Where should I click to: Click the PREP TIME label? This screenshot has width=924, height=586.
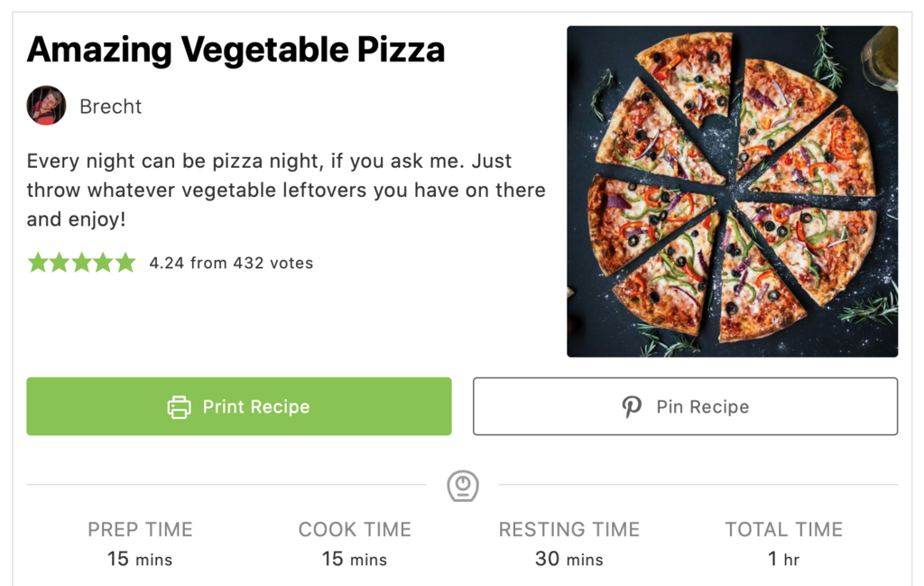140,529
